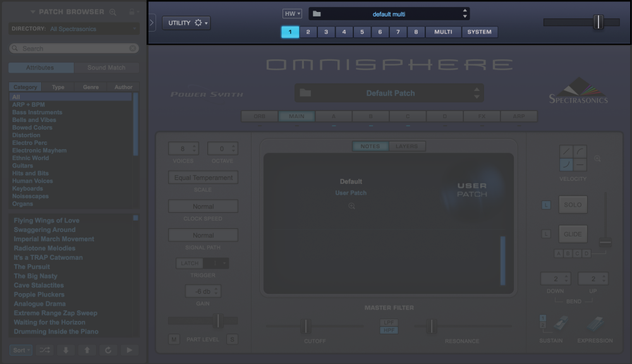Viewport: 632px width, 364px height.
Task: Adjust the master volume slider at top right
Action: tap(599, 22)
